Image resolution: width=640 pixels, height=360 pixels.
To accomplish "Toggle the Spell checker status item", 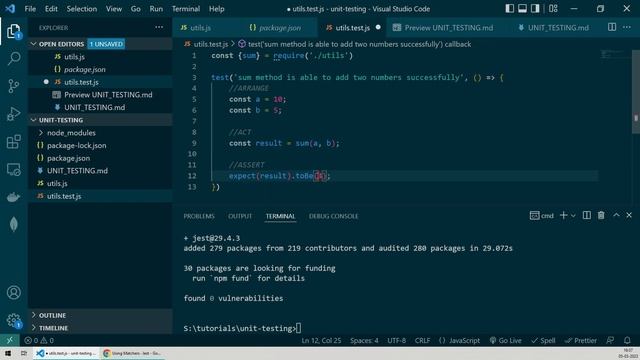I will (543, 340).
